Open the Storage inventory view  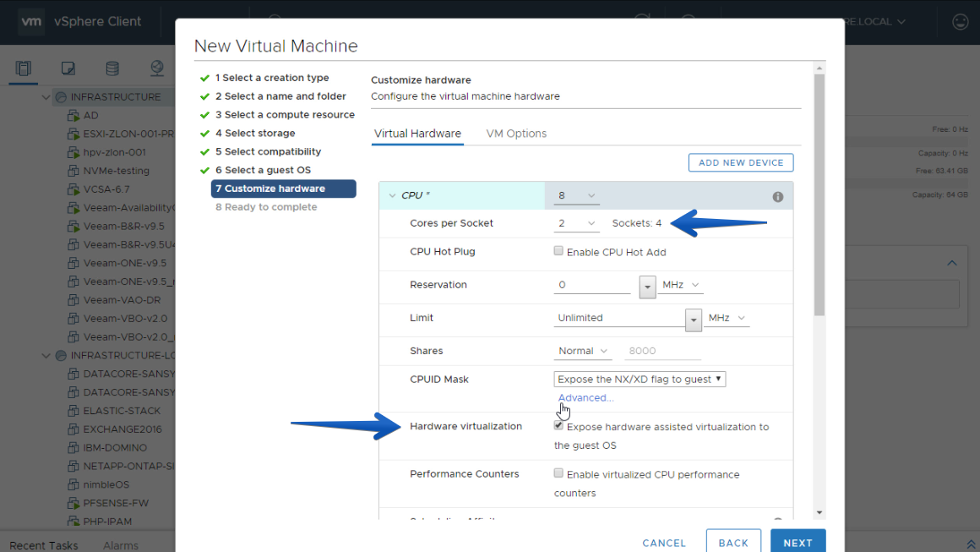(112, 68)
